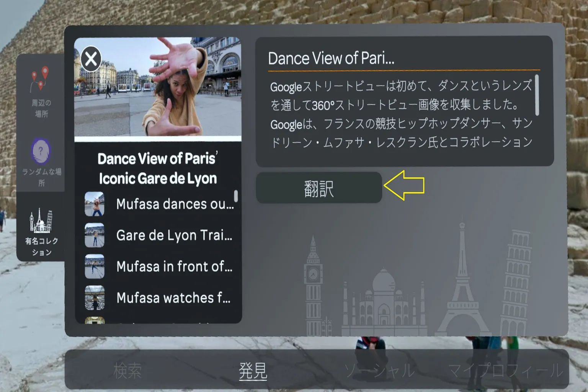Open the 'Mufasa dances ou...' list item
The image size is (588, 392).
pyautogui.click(x=159, y=204)
